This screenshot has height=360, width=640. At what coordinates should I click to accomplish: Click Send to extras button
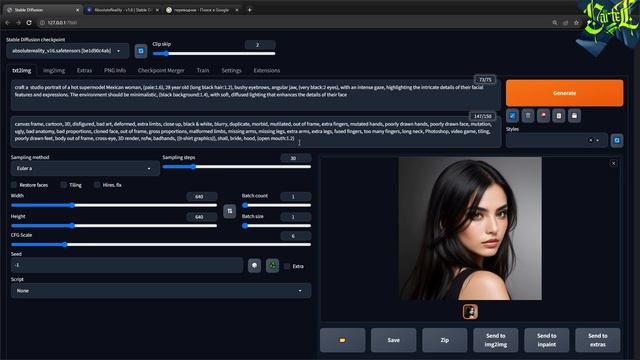tap(598, 340)
